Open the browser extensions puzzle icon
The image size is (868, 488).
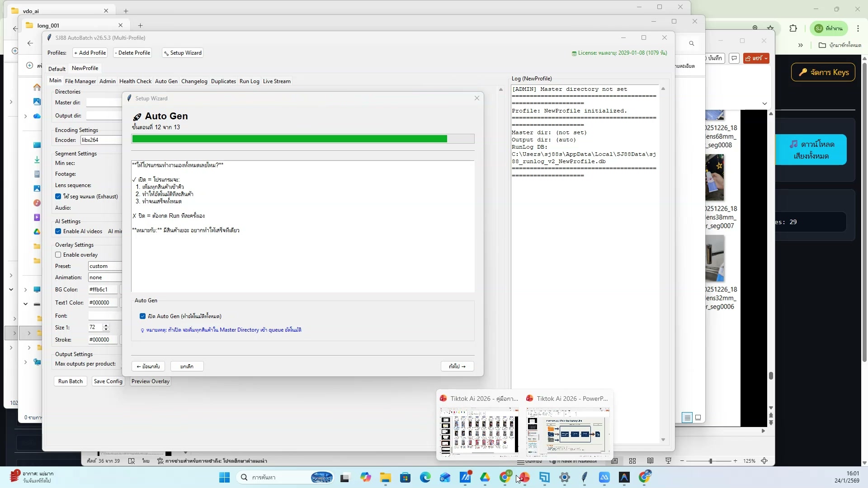pos(794,28)
